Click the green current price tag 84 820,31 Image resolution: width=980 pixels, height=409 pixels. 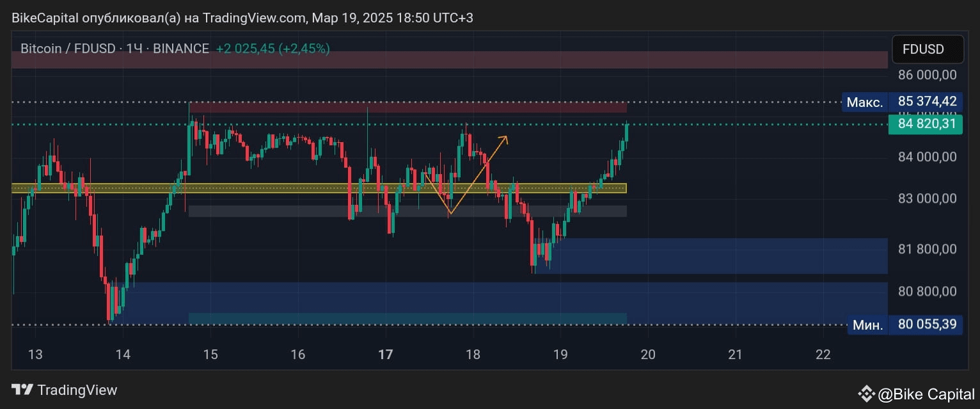926,124
